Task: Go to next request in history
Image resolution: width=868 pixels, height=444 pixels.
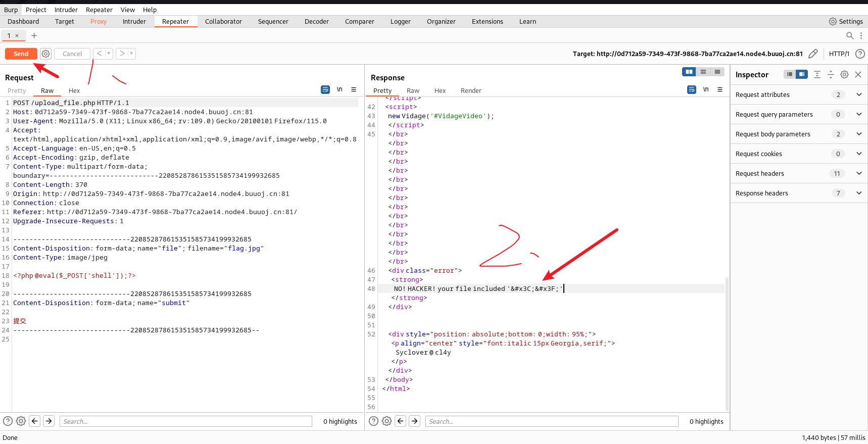Action: pos(122,54)
